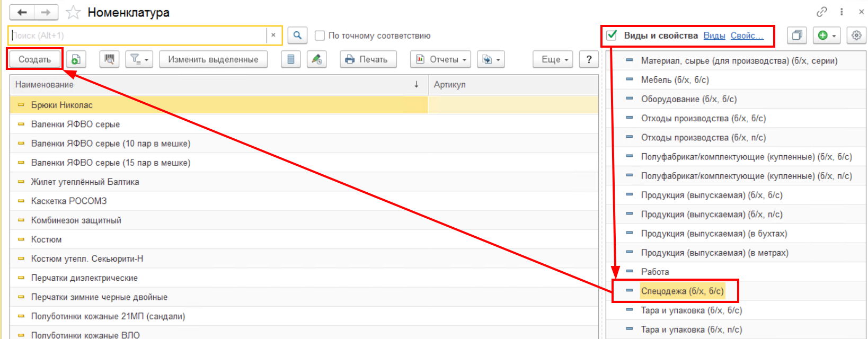Select Жилет утеплённый Балтика row
The height and width of the screenshot is (339, 868).
(304, 182)
